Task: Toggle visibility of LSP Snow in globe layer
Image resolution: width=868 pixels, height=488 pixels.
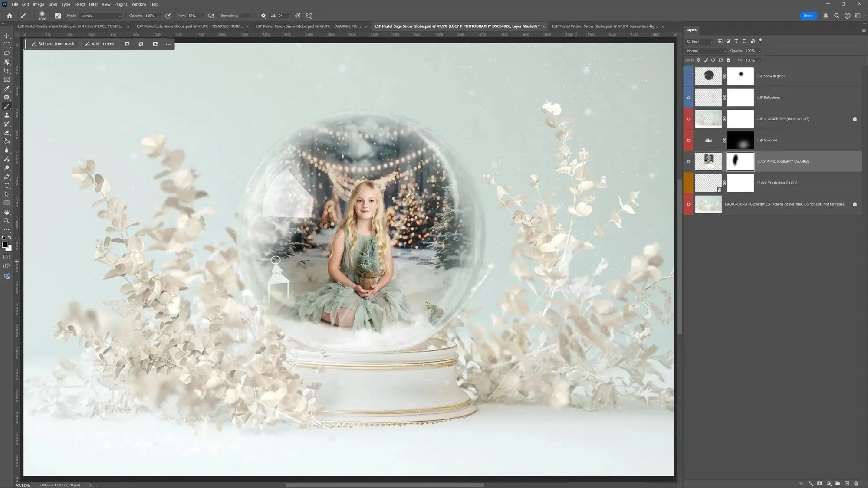Action: (x=688, y=76)
